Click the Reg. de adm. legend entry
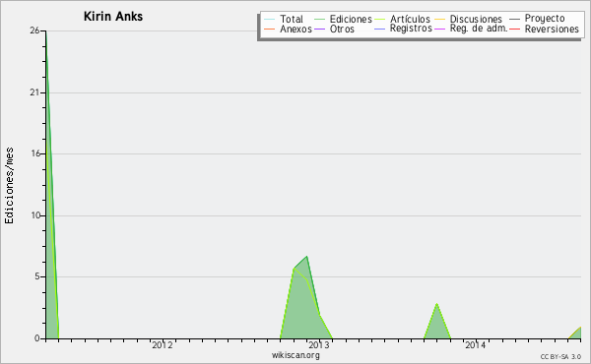Viewport: 591px width, 364px height. (x=471, y=29)
